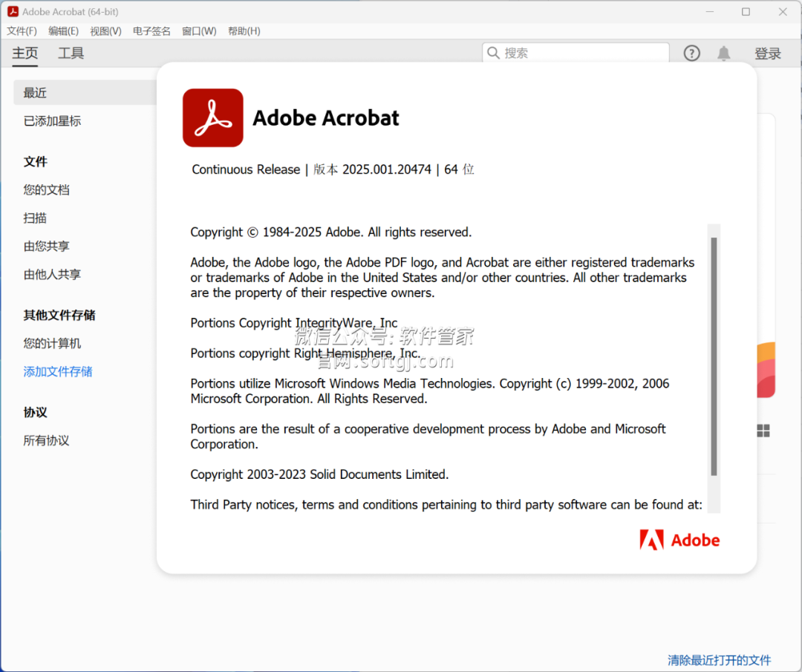The image size is (802, 672).
Task: Click the Acrobat title bar app icon
Action: 13,12
